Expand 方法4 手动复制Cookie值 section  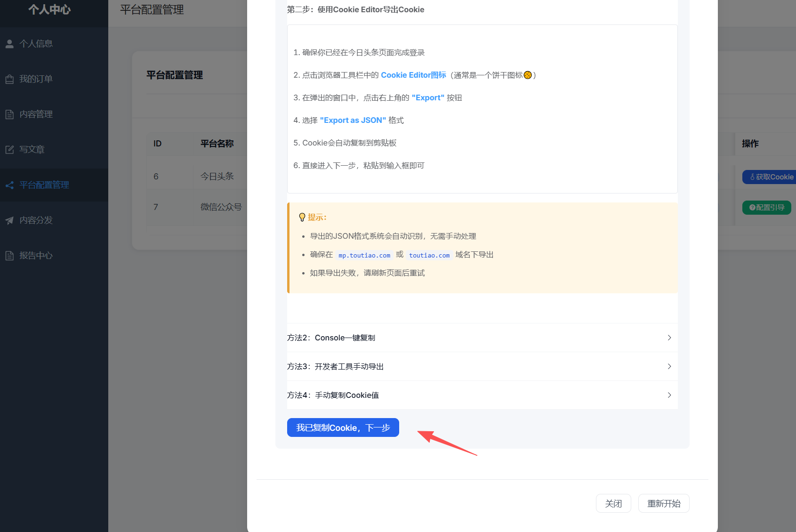coord(482,395)
